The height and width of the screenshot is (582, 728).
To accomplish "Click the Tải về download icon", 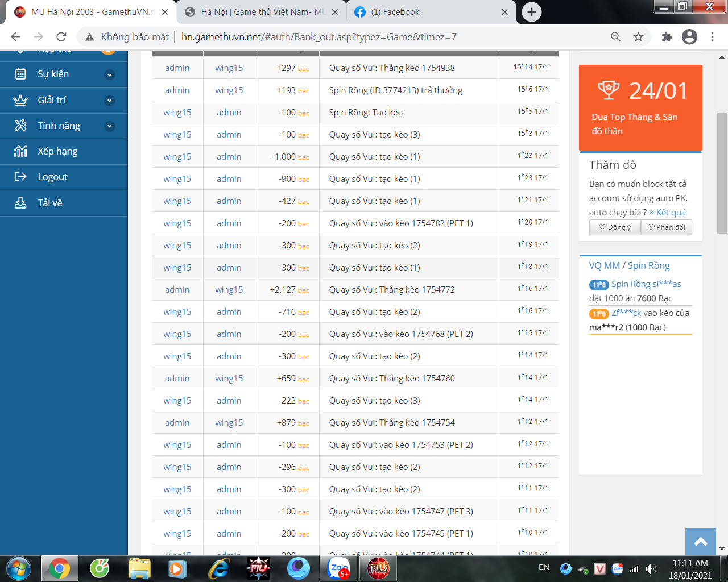I will [20, 203].
